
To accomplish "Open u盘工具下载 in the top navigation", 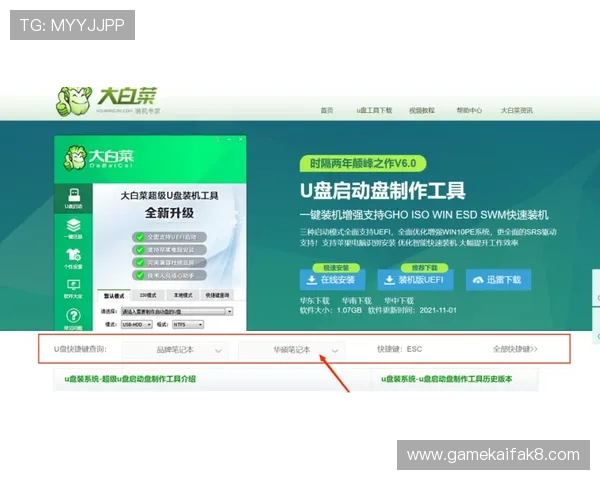I will coord(374,110).
